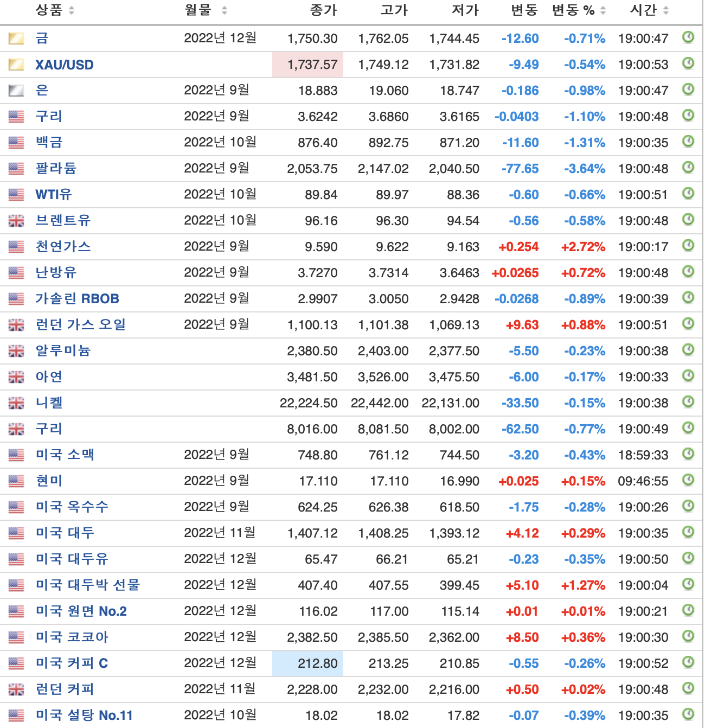Open the 미국 대두박 선물 link
The height and width of the screenshot is (728, 705).
88,585
